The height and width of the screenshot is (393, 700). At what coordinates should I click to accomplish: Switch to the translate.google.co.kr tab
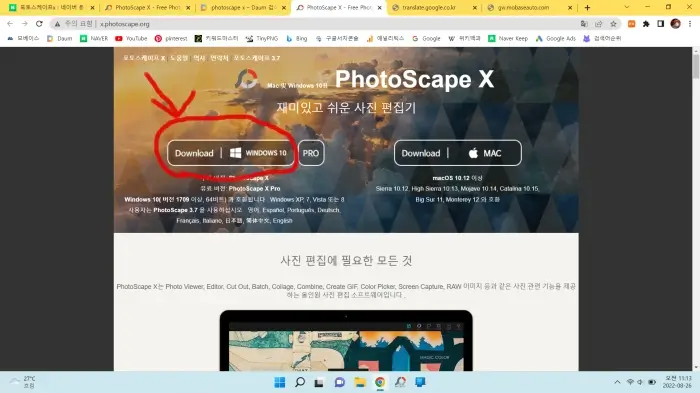[434, 8]
